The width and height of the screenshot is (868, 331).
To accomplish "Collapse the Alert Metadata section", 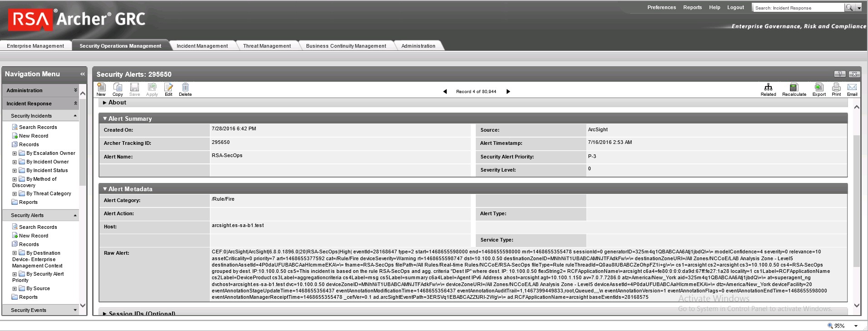I will tap(105, 189).
